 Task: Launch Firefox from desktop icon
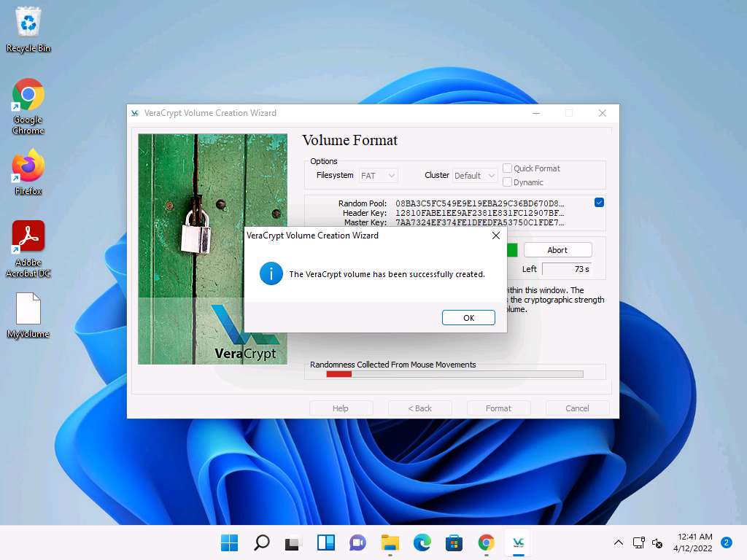click(x=28, y=172)
